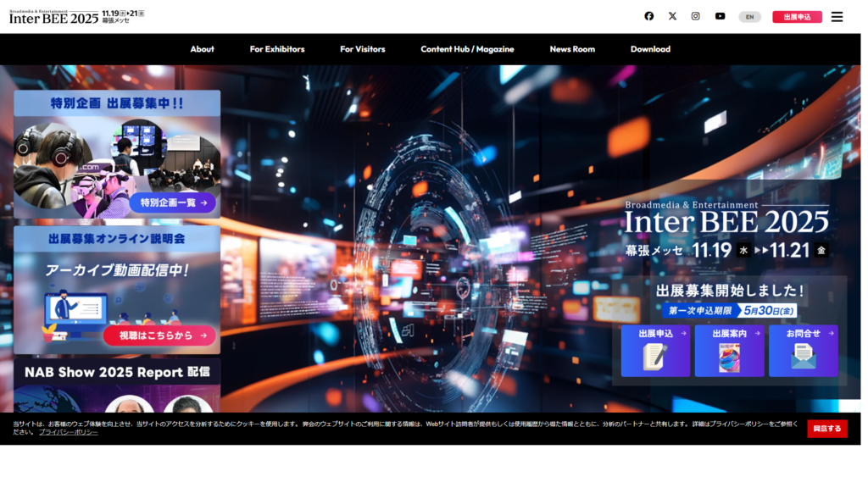The width and height of the screenshot is (868, 488).
Task: Open the Facebook social icon
Action: (x=648, y=16)
